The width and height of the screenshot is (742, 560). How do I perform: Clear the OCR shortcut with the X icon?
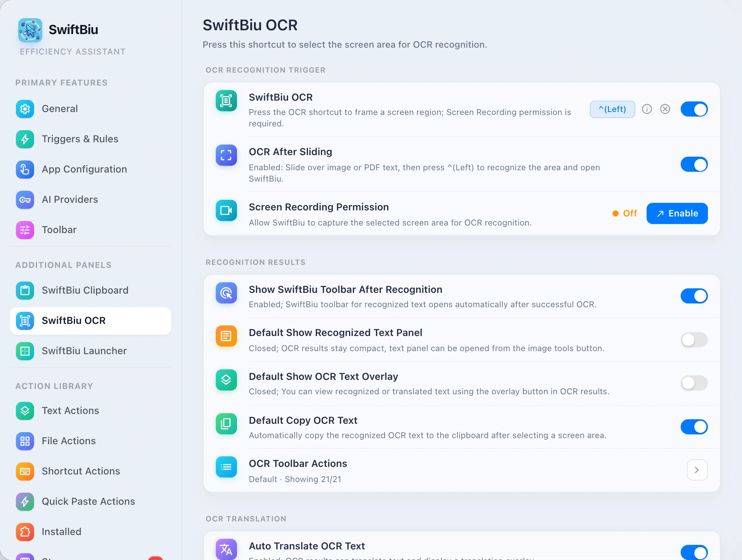[x=665, y=109]
